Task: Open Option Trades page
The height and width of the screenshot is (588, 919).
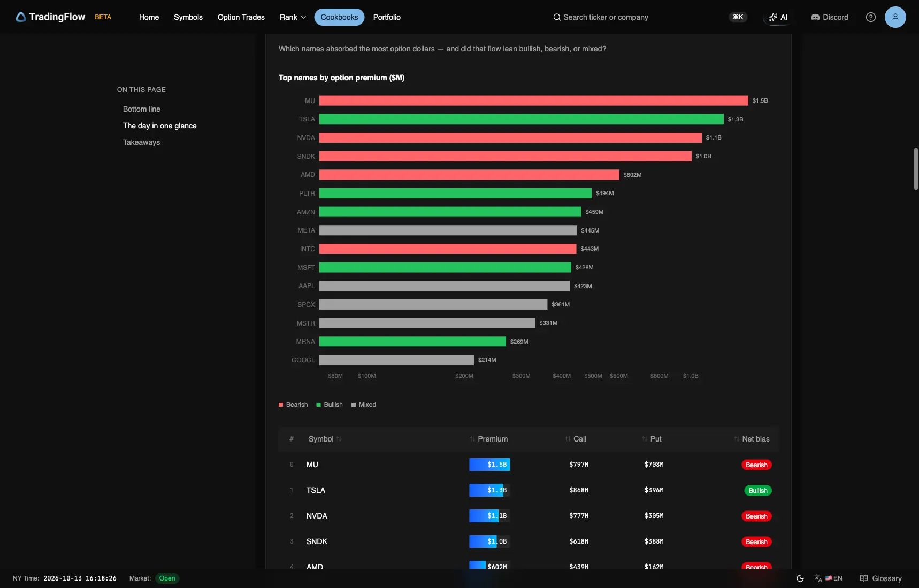Action: click(x=241, y=17)
